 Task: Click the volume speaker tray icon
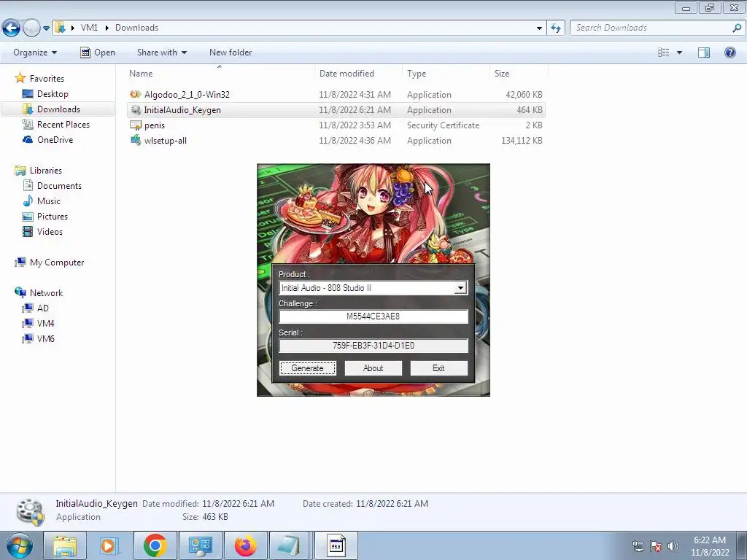point(673,546)
